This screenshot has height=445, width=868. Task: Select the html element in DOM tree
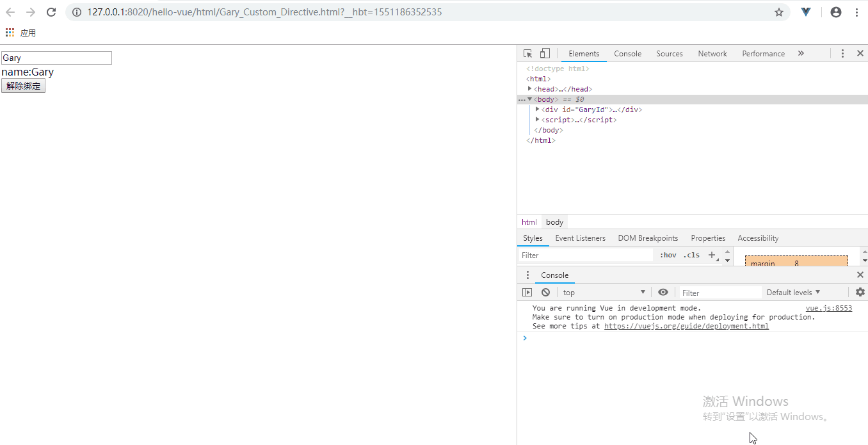pos(538,79)
